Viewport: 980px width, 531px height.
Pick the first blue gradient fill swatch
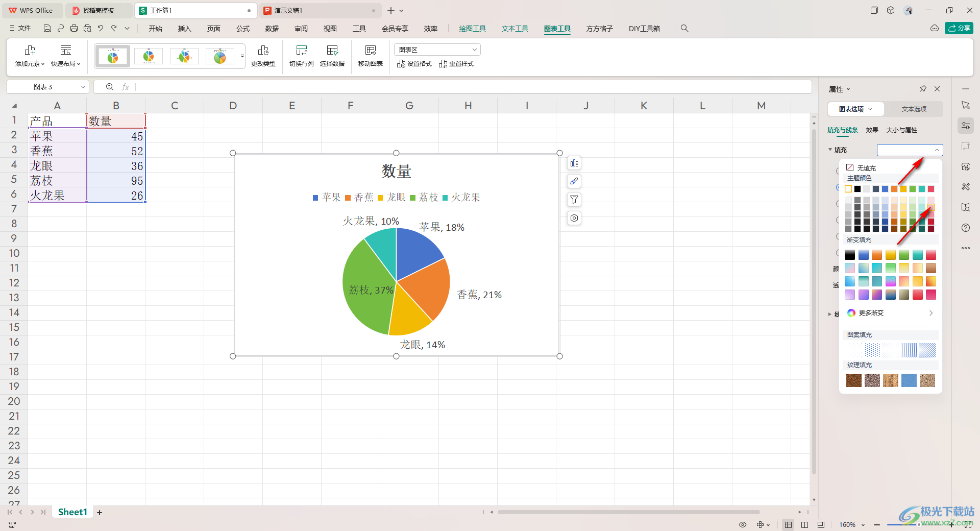pos(863,255)
